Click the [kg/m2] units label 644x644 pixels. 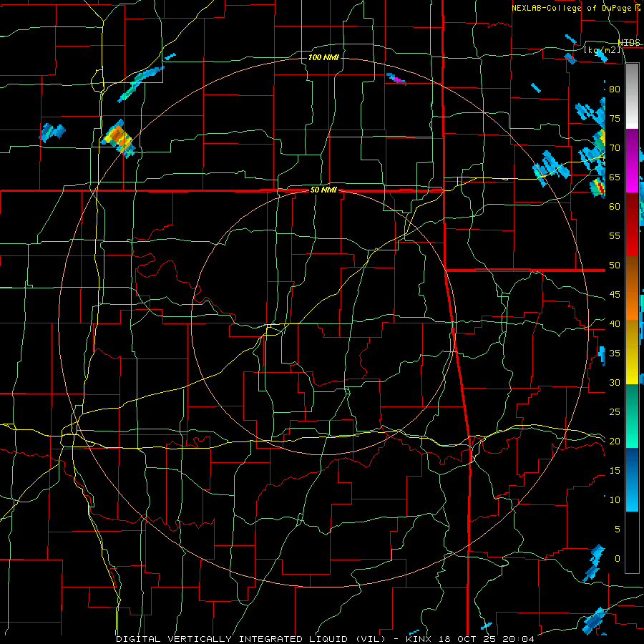click(x=602, y=50)
